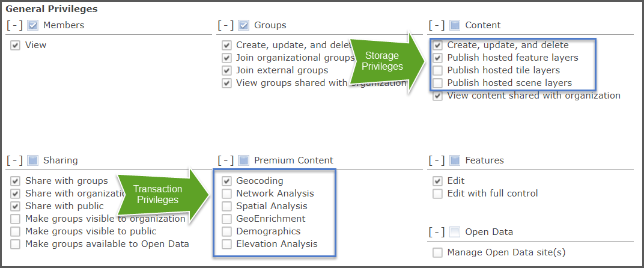Screen dimensions: 644x268
Task: Enable Publish hosted scene layers
Action: click(x=438, y=83)
